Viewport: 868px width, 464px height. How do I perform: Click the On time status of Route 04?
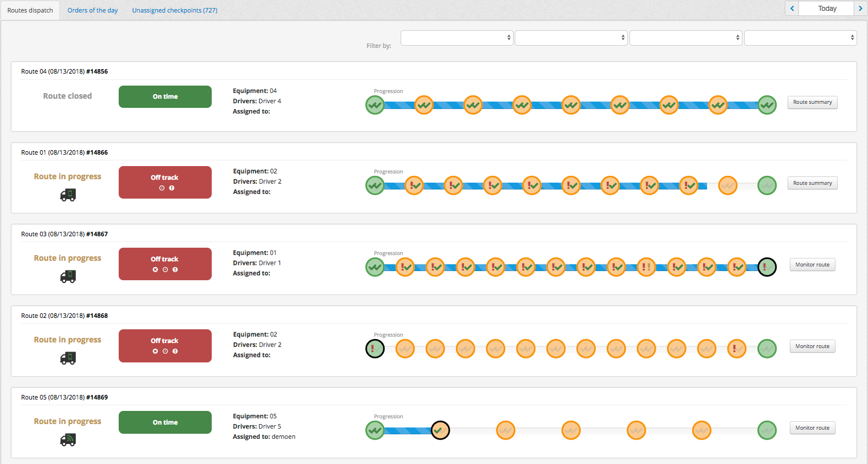pos(165,96)
